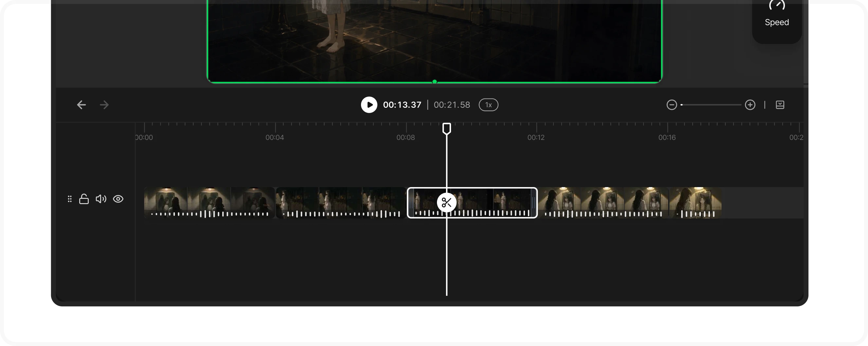Click the track drag handle dots
Image resolution: width=868 pixels, height=346 pixels.
[69, 199]
